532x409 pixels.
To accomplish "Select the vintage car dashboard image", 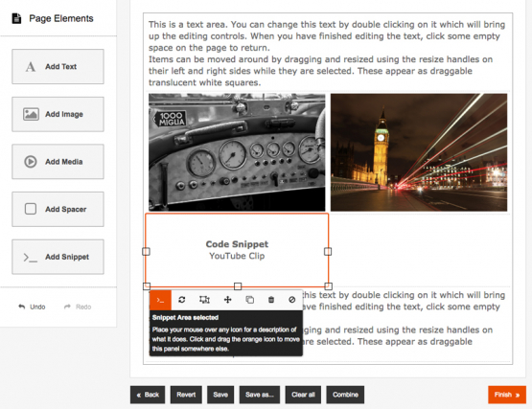I will click(x=237, y=152).
